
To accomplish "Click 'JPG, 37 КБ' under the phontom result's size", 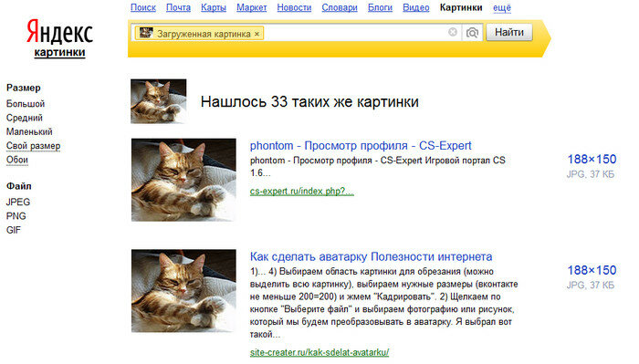I will point(590,174).
